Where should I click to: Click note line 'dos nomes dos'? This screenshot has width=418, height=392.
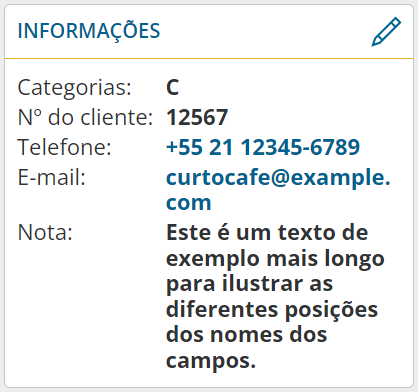click(246, 334)
